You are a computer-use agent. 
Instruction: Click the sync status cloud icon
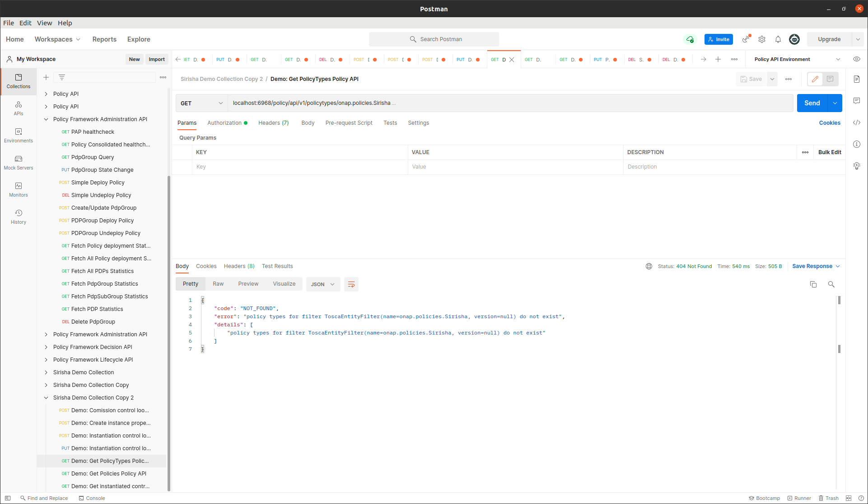[690, 39]
